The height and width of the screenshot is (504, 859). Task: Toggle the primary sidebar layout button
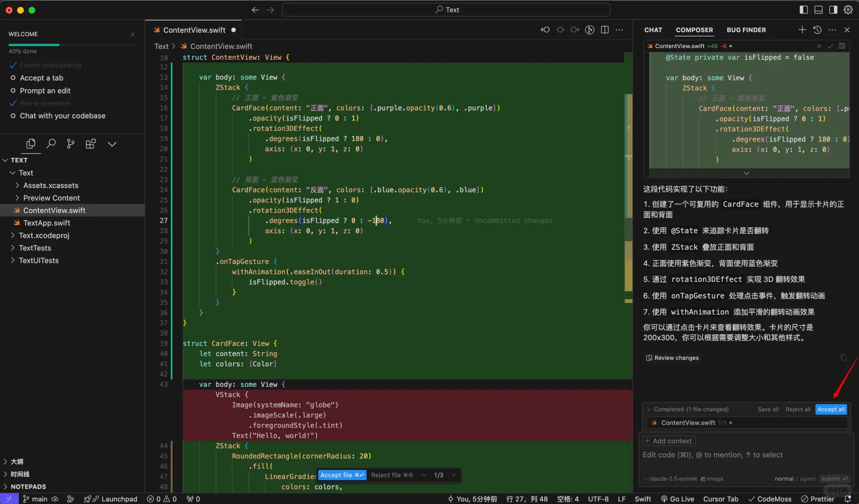(804, 10)
